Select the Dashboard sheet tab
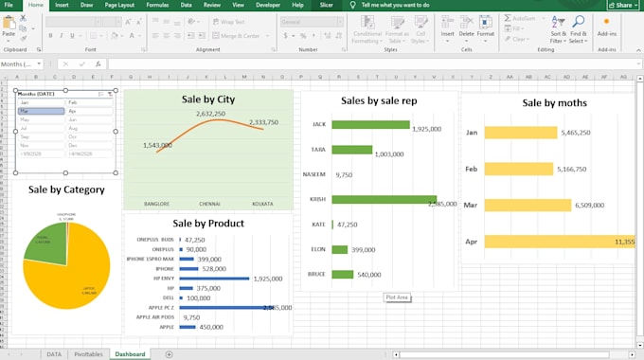The image size is (644, 360). point(130,354)
